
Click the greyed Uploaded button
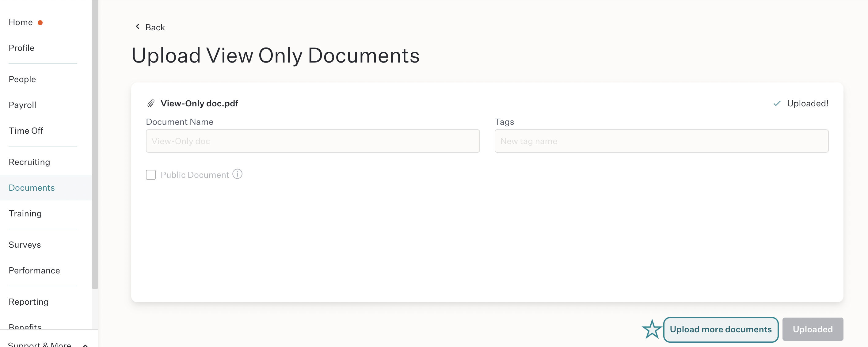tap(813, 329)
